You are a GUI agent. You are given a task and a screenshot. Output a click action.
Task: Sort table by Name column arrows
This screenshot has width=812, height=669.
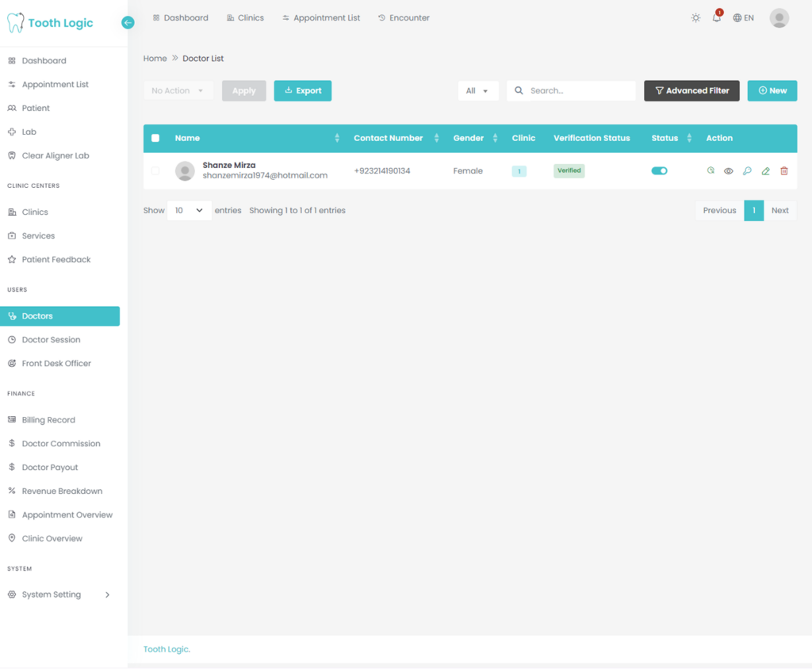[x=337, y=138]
